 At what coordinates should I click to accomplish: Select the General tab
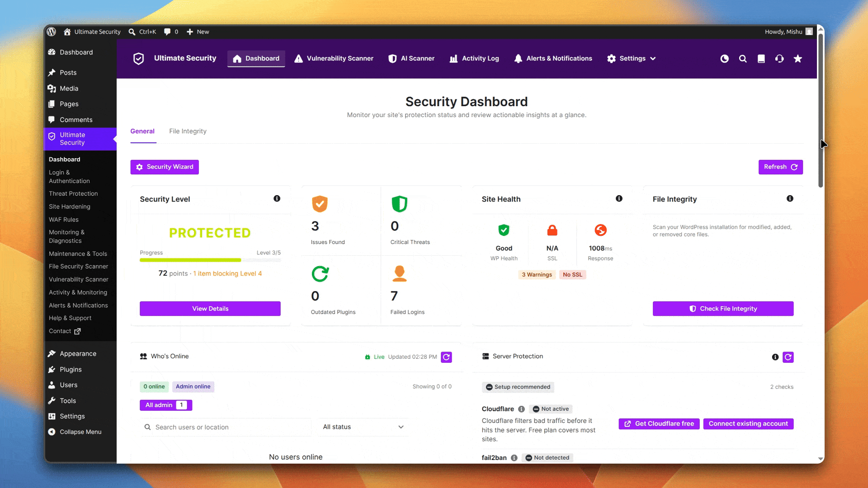click(142, 131)
